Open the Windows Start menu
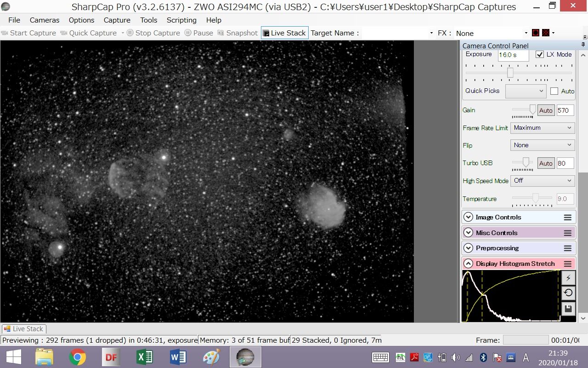Viewport: 588px width, 368px height. coord(13,357)
